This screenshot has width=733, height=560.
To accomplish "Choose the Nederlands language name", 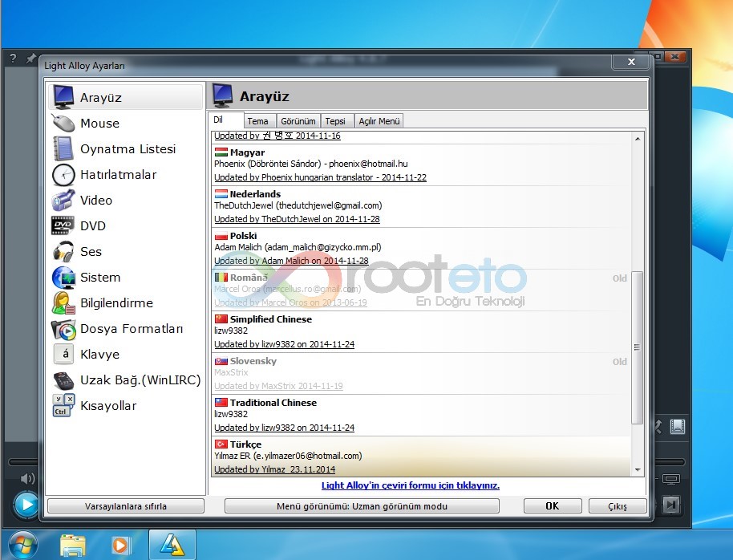I will (255, 194).
